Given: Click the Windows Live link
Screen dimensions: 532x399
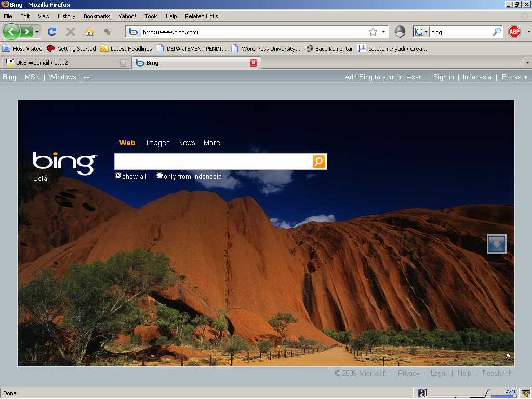Looking at the screenshot, I should [69, 77].
